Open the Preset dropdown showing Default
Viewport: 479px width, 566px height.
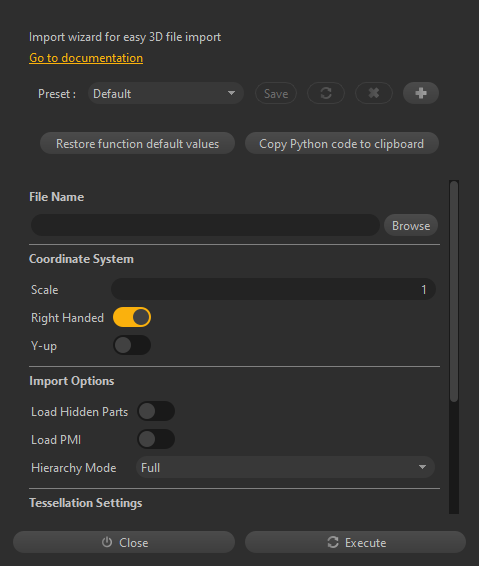[x=166, y=93]
